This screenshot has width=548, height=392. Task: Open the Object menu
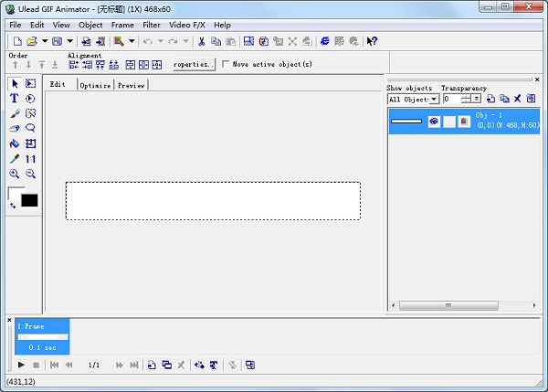pos(90,25)
